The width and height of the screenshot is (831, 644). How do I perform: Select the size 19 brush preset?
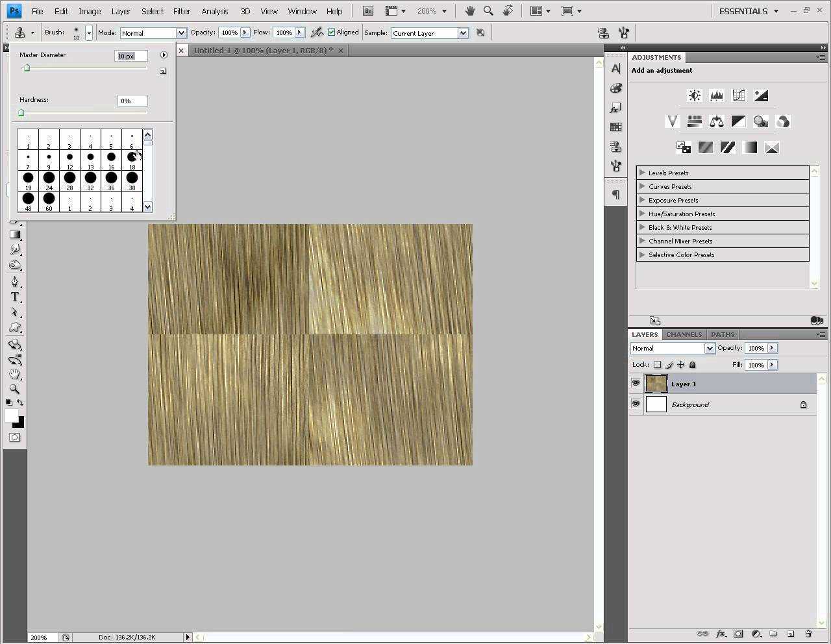28,180
